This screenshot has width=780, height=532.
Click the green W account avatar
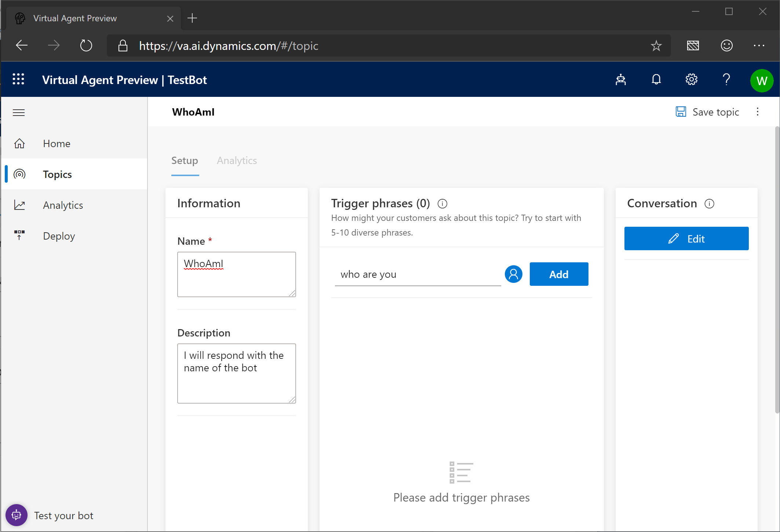(x=762, y=80)
